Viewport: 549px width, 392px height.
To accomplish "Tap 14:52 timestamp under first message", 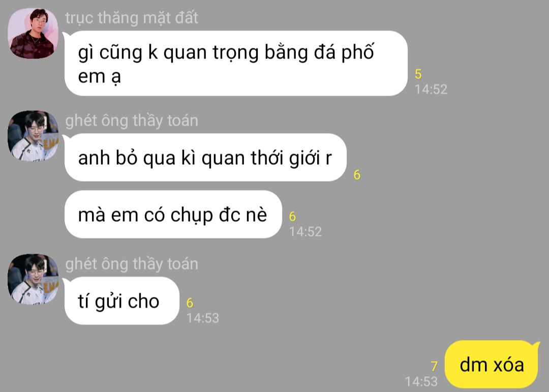I will [x=431, y=89].
